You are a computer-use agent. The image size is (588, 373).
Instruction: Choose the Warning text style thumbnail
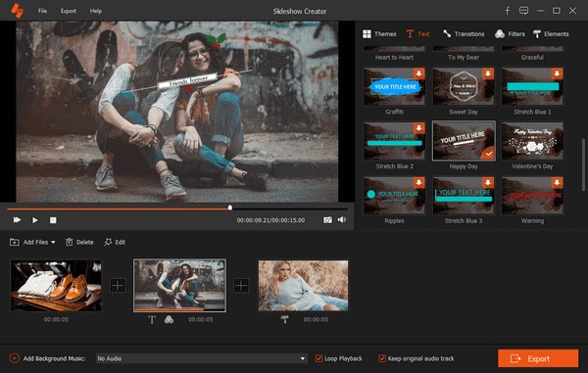click(532, 196)
